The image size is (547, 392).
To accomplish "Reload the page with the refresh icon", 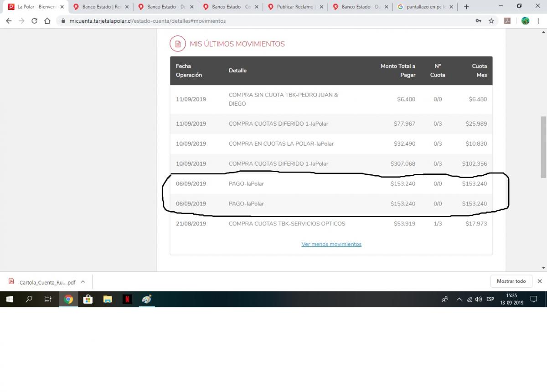I will click(34, 21).
